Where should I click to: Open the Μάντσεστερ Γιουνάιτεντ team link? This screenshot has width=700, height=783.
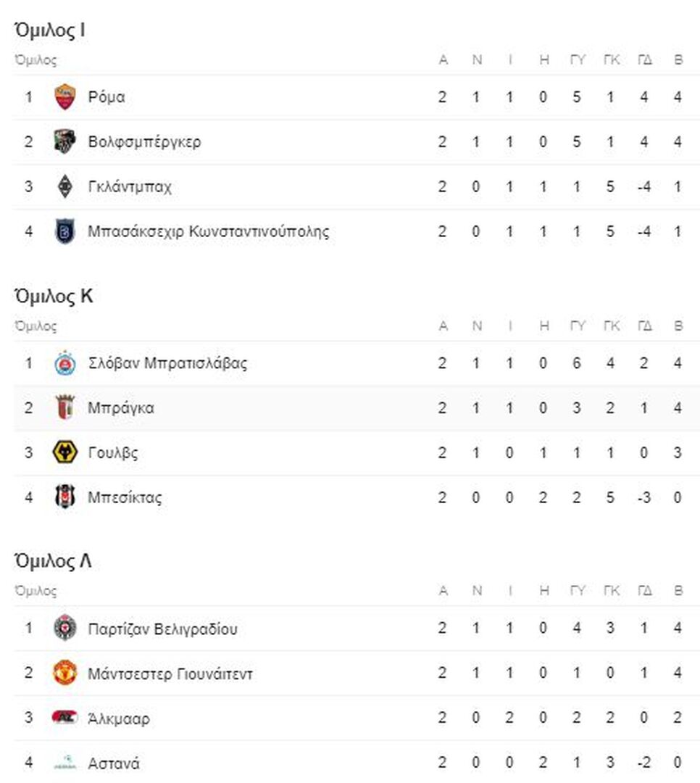(x=170, y=674)
